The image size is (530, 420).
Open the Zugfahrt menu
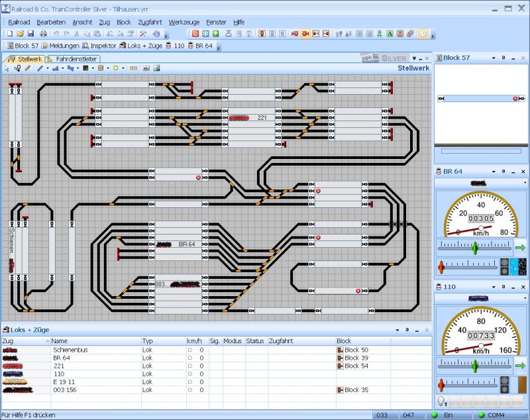click(x=150, y=23)
